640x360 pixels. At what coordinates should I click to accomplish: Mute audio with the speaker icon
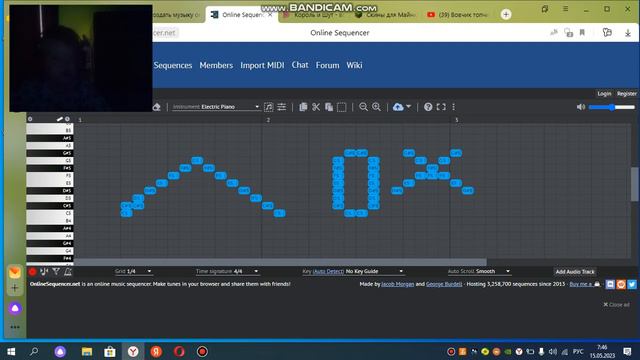coord(581,107)
